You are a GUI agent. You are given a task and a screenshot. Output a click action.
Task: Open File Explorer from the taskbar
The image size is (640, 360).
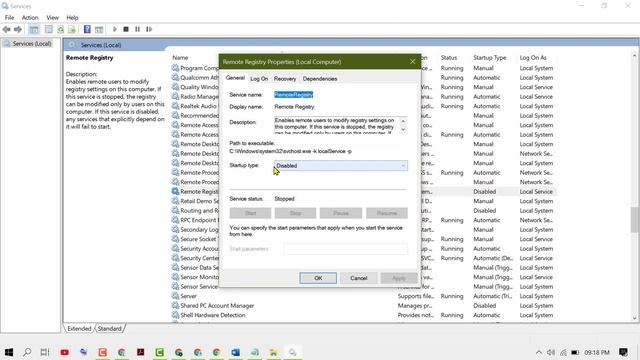coord(273,352)
